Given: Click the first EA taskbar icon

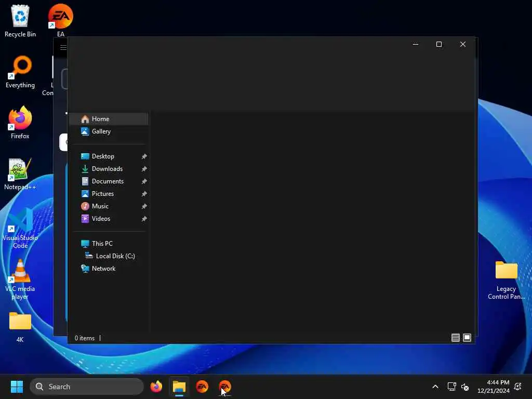Looking at the screenshot, I should point(202,387).
